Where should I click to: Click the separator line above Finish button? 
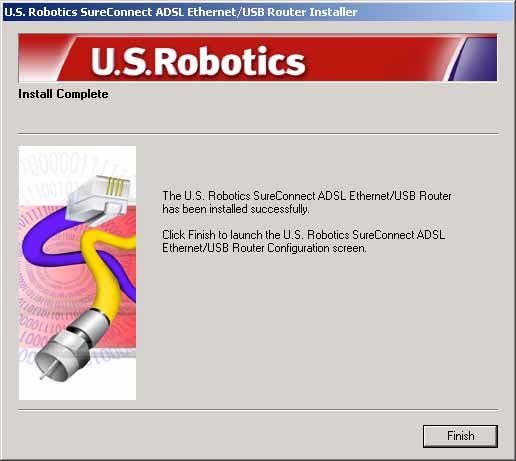(258, 409)
